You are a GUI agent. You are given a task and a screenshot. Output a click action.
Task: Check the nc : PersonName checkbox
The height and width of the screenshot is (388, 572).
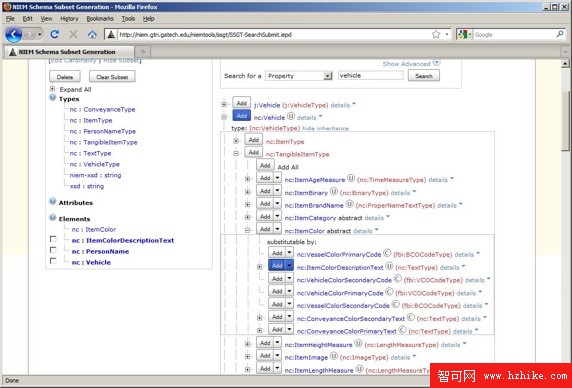coord(53,250)
